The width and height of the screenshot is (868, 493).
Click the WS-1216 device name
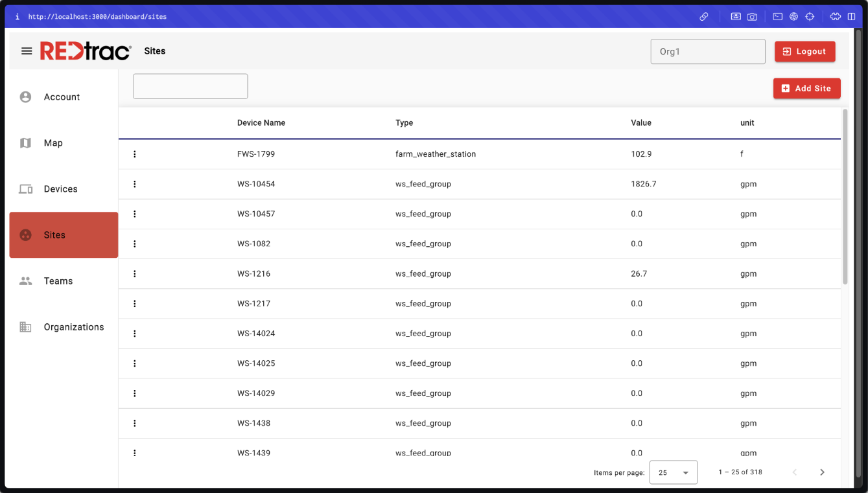[x=254, y=273]
